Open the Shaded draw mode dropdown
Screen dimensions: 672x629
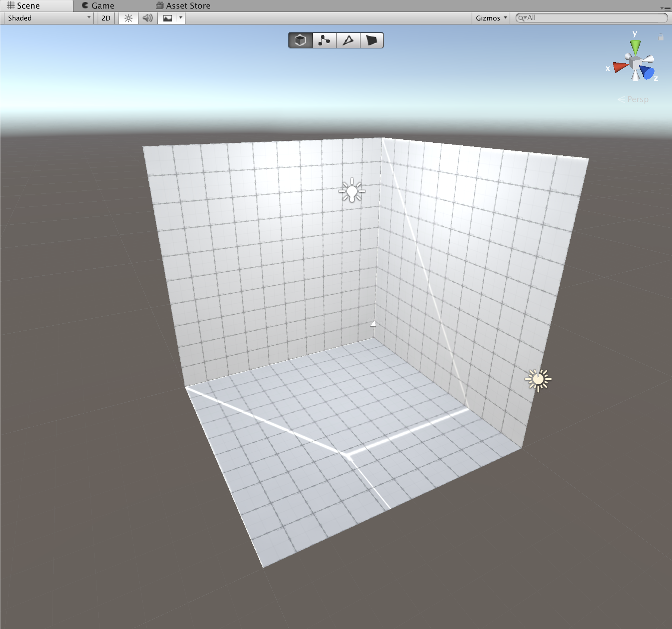coord(48,18)
